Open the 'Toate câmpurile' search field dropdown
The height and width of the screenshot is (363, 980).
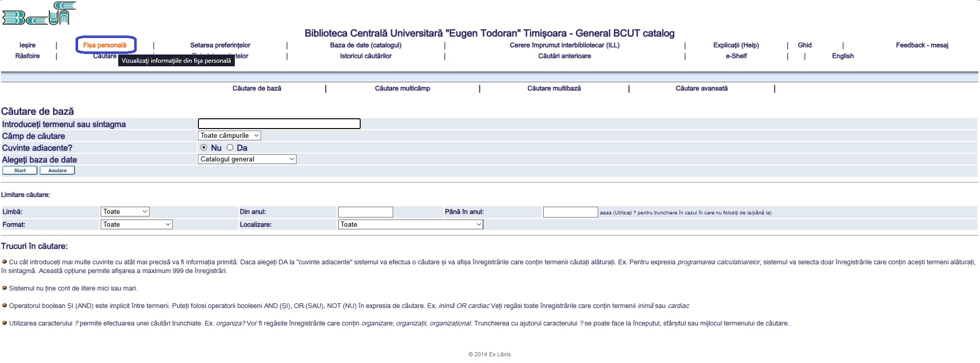[229, 136]
